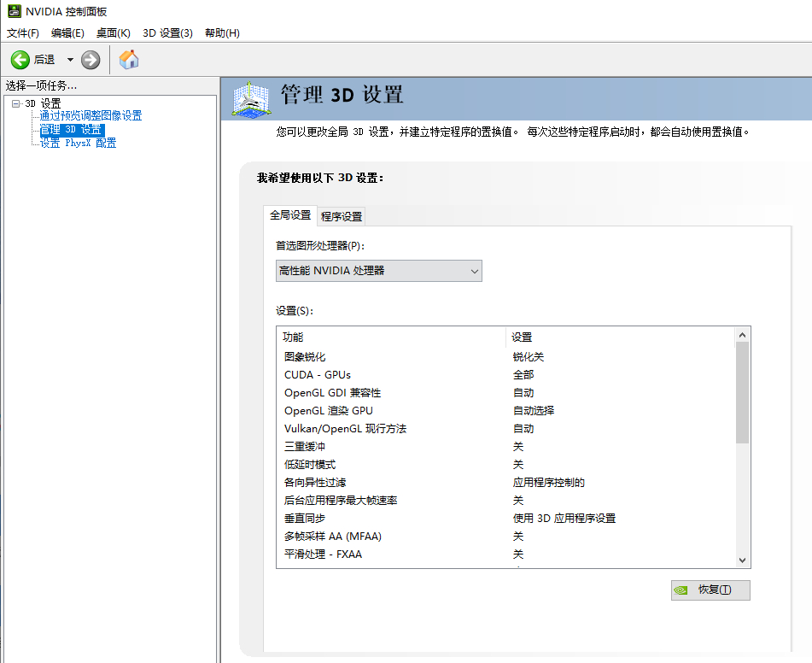Click the settings list scrollbar thumb
The width and height of the screenshot is (812, 663).
click(742, 393)
